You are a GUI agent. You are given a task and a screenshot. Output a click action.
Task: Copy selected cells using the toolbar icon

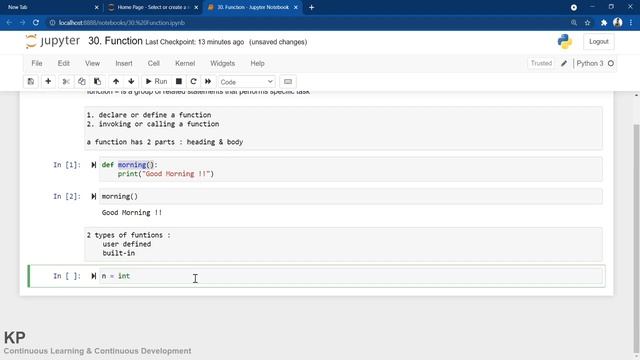(82, 82)
